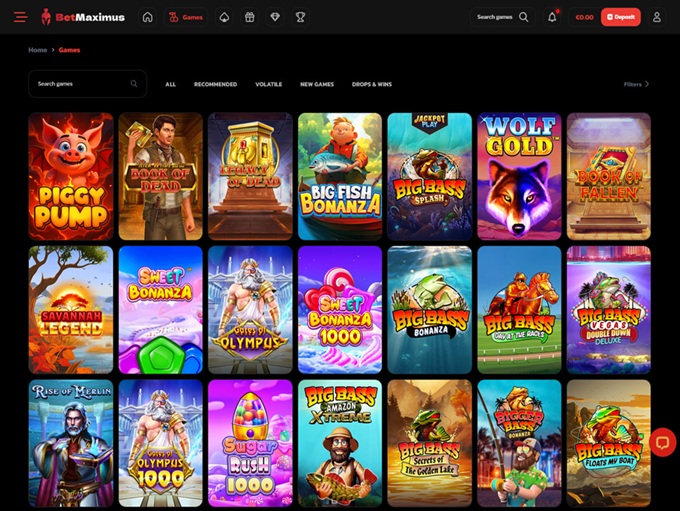This screenshot has width=680, height=511.
Task: Open the user profile icon
Action: pos(657,17)
